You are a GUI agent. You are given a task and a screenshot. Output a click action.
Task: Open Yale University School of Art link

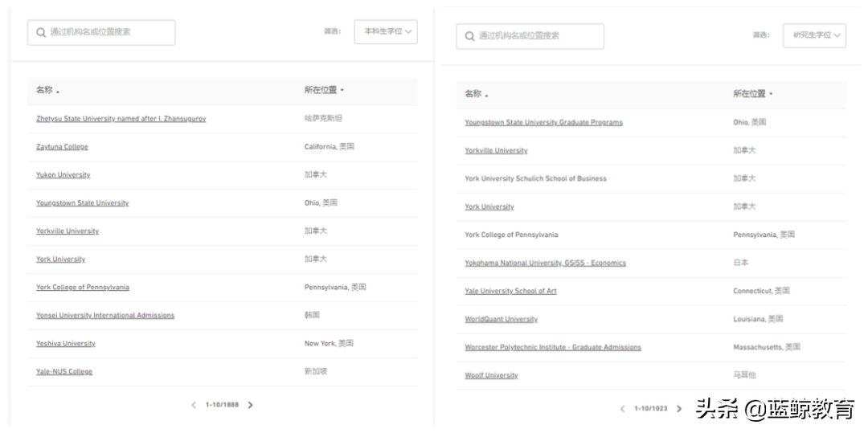tap(511, 292)
